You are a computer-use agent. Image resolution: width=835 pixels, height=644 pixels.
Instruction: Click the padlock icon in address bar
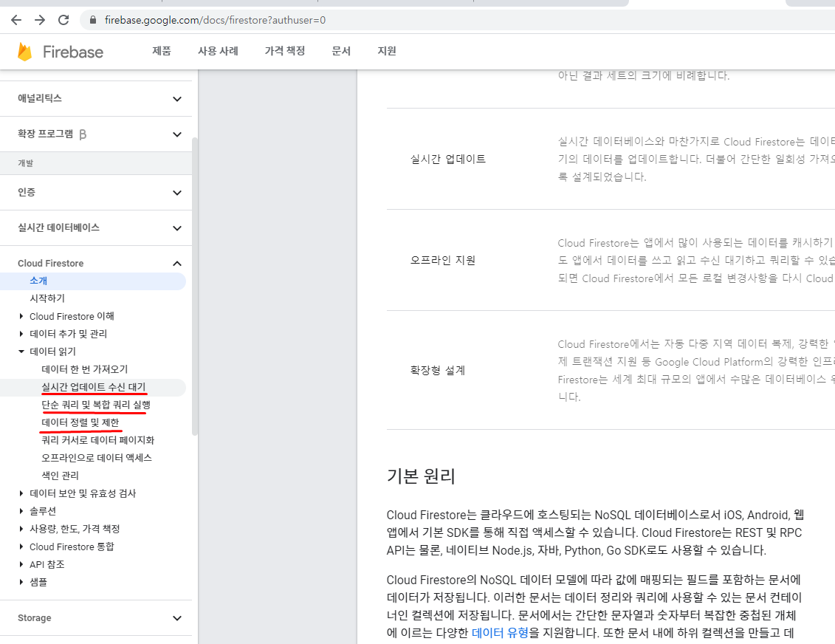pyautogui.click(x=93, y=20)
